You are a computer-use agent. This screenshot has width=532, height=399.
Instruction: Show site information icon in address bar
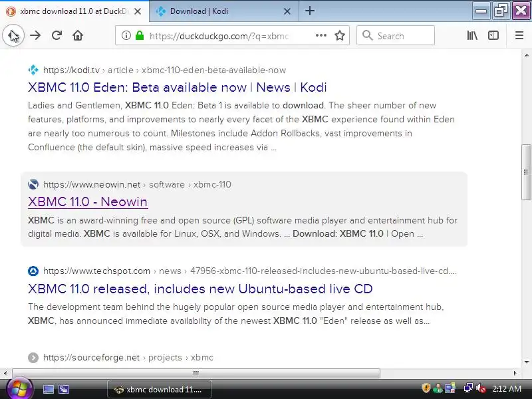(x=126, y=35)
